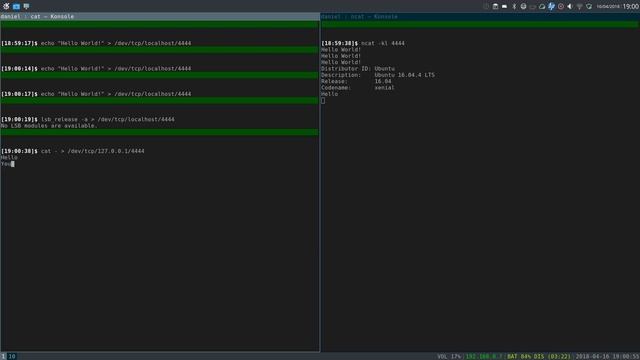This screenshot has width=640, height=360.
Task: Click the red circular tray icon
Action: point(561,7)
